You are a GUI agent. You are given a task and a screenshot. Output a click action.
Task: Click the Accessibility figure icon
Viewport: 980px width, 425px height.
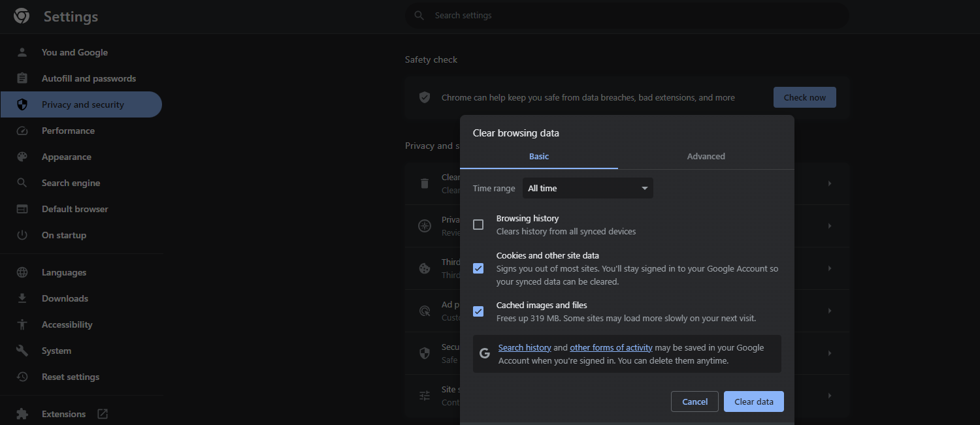[22, 324]
